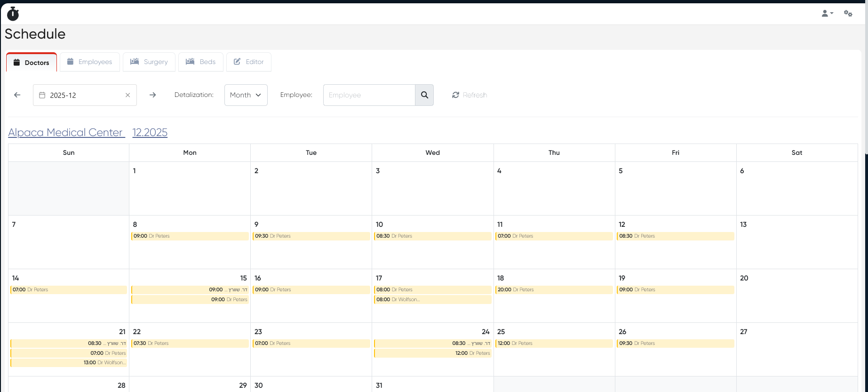The image size is (868, 392).
Task: Open Dr Wolfson 08:00 event on 17th
Action: pyautogui.click(x=432, y=299)
